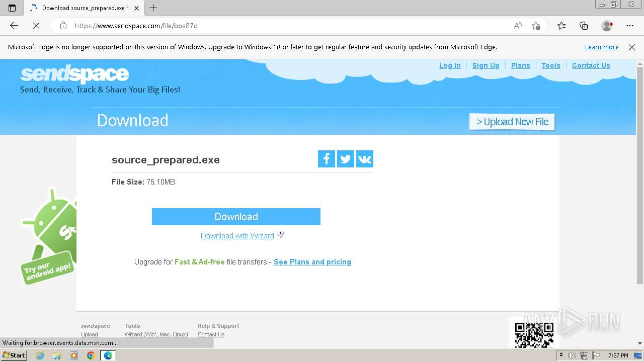644x362 pixels.
Task: Click Learn more in notification bar
Action: point(602,47)
